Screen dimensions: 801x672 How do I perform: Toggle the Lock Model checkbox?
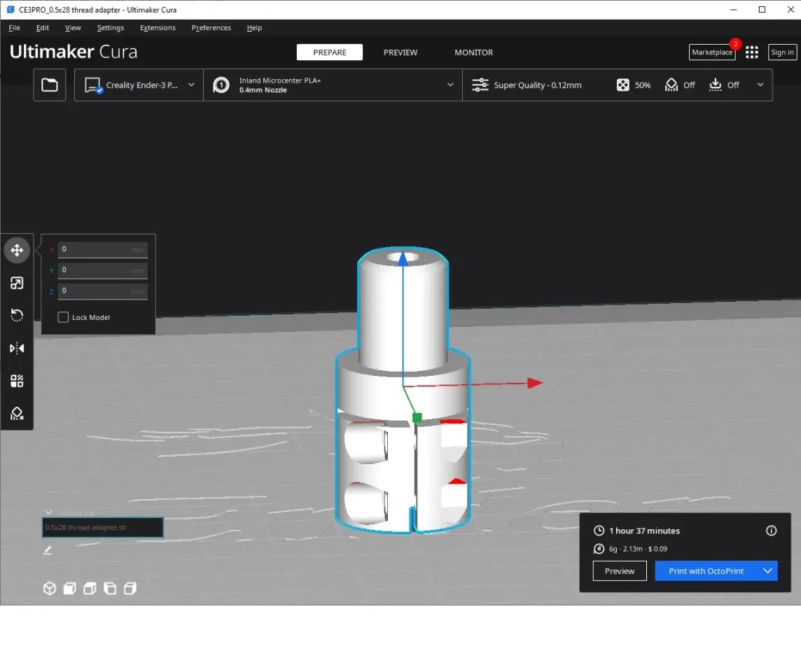63,317
